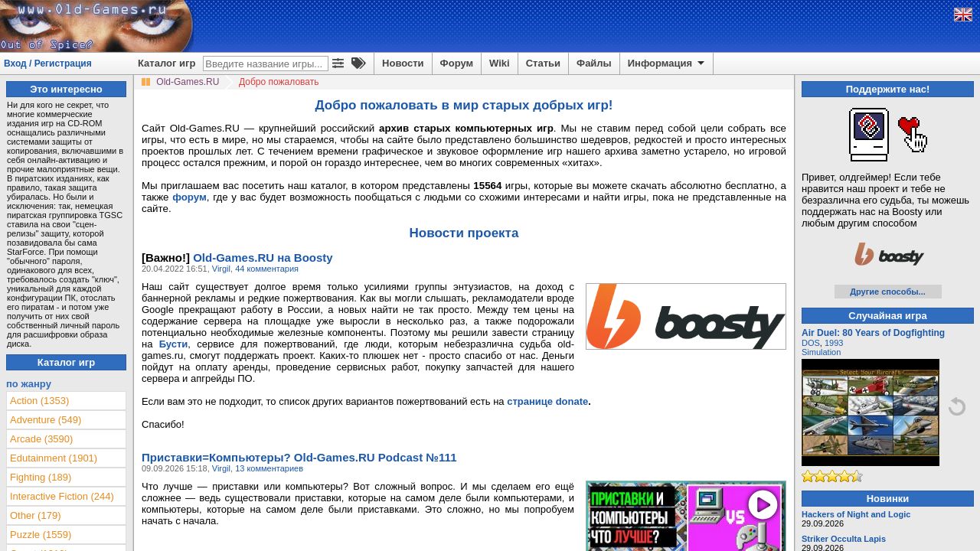
Task: Click the game count 15564
Action: click(x=488, y=186)
